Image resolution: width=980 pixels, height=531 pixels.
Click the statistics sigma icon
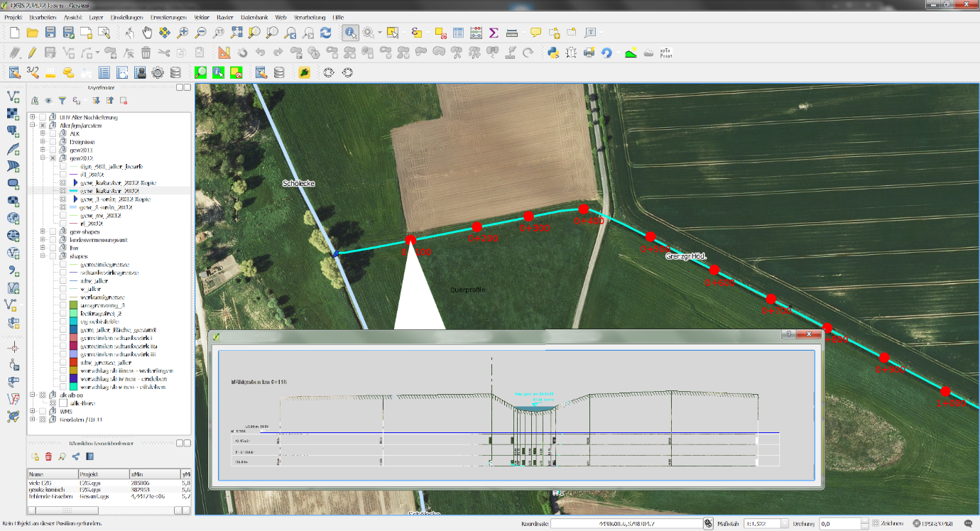(494, 33)
